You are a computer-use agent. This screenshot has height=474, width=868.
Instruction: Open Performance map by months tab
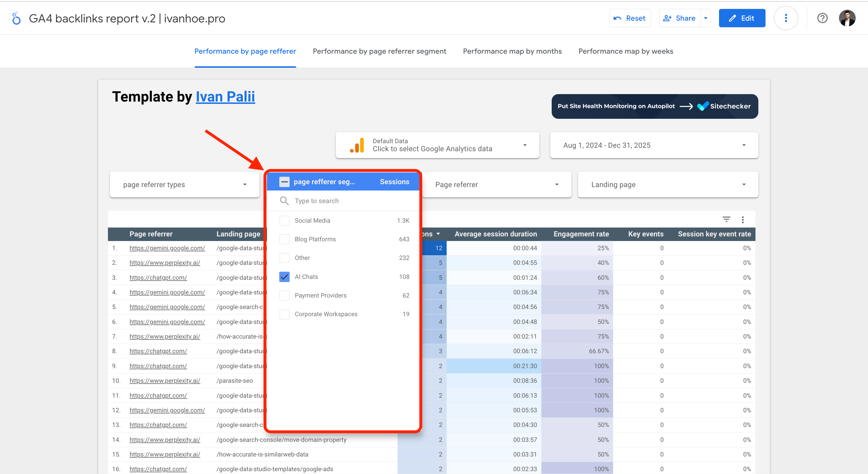[512, 51]
